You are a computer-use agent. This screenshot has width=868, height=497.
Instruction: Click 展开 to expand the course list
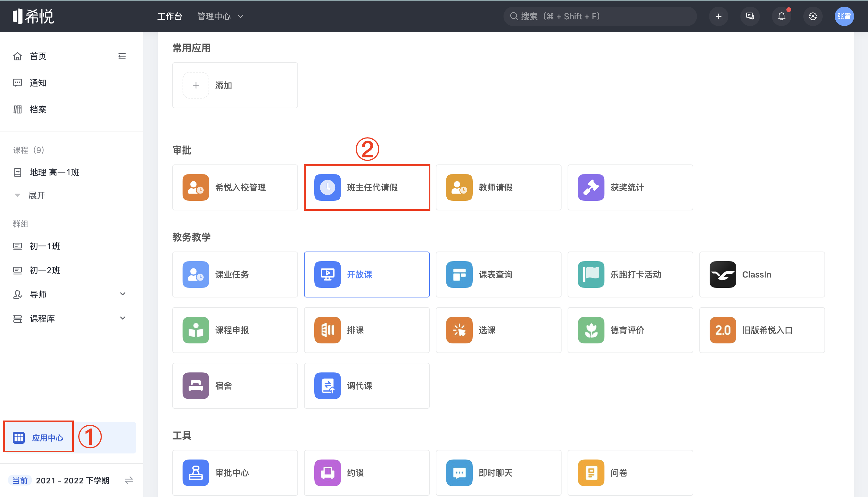[37, 195]
